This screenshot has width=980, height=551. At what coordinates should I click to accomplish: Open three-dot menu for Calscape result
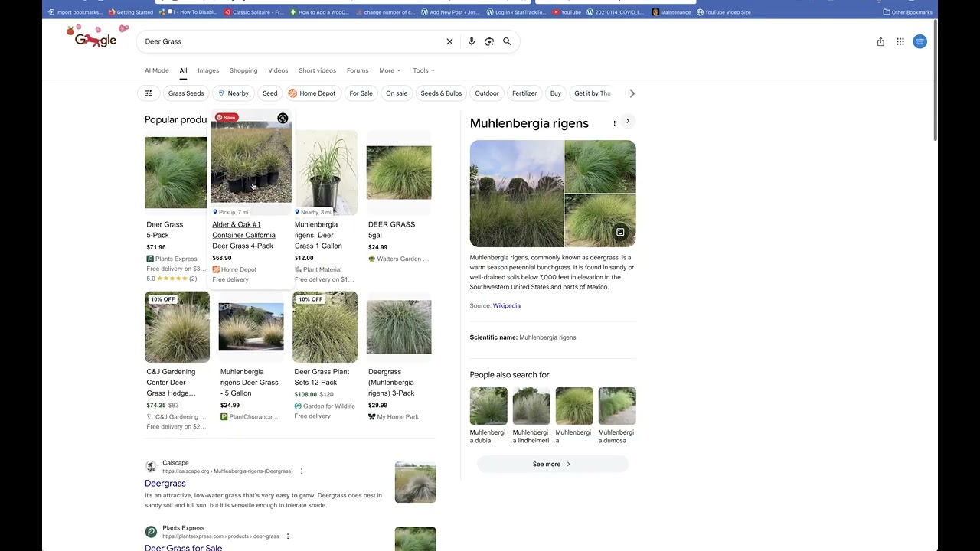(x=302, y=471)
